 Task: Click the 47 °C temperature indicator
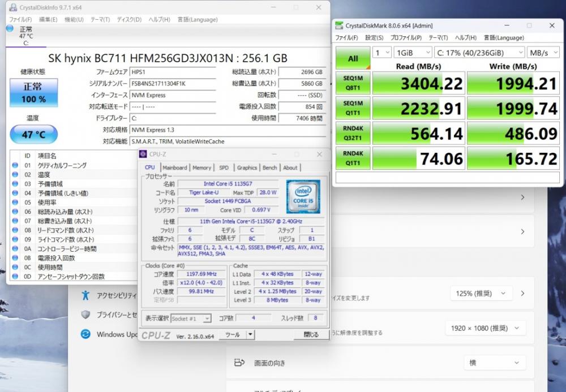[33, 135]
